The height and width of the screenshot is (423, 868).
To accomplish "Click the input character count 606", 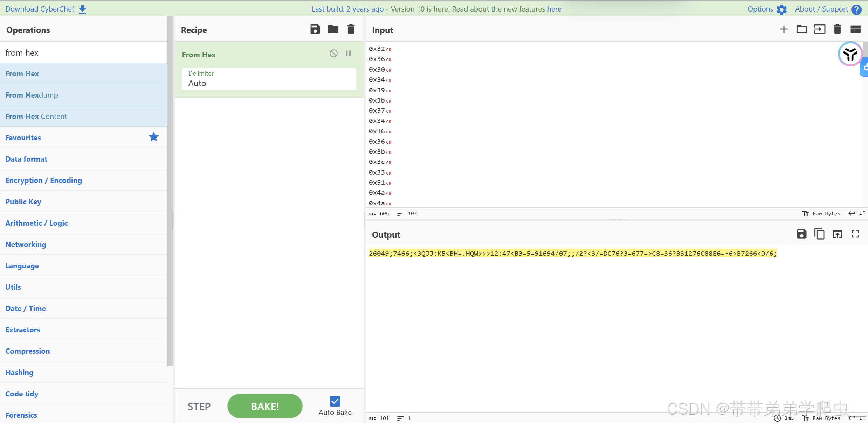I will [379, 213].
